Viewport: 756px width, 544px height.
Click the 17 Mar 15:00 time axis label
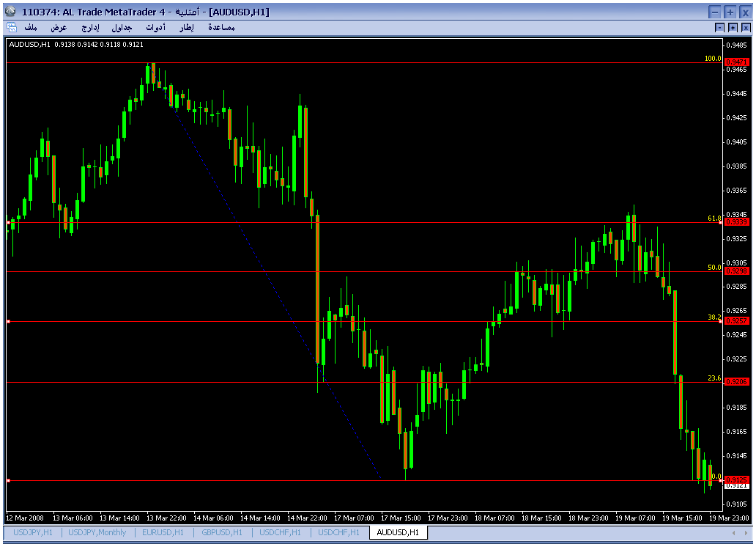coord(401,518)
